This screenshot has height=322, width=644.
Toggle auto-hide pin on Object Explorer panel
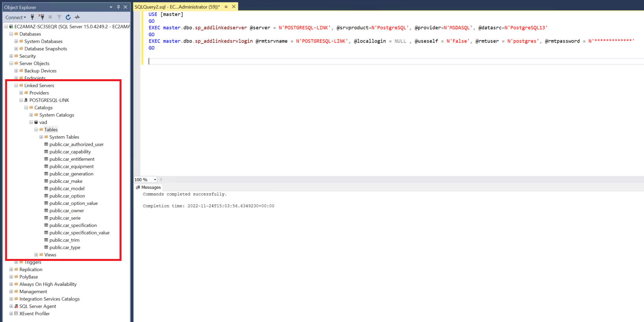coord(118,7)
